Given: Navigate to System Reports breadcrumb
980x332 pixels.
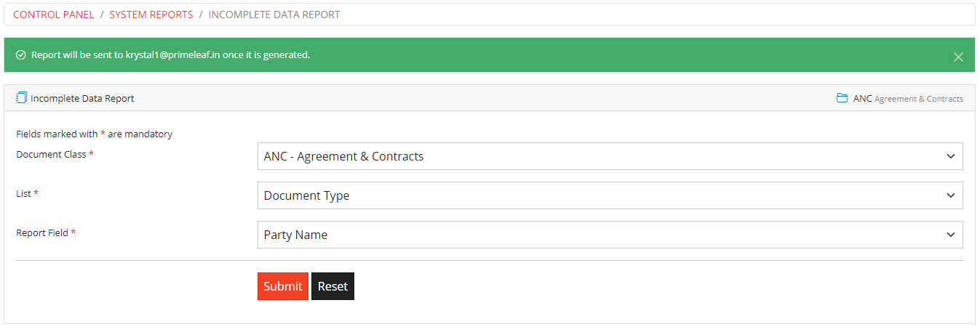Looking at the screenshot, I should click(x=151, y=15).
